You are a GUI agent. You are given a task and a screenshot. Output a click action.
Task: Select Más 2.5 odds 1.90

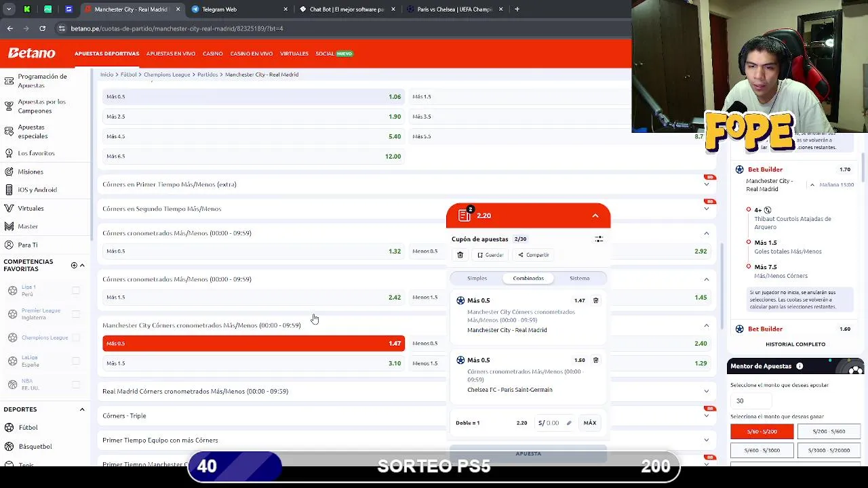coord(254,117)
